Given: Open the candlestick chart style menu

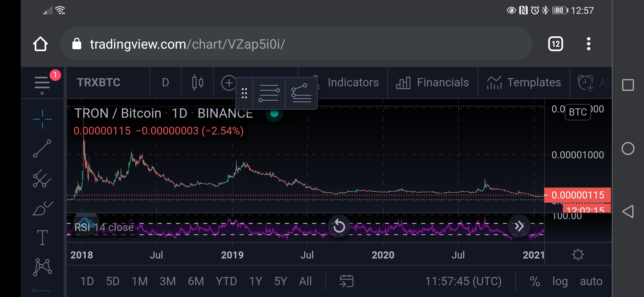Looking at the screenshot, I should (x=197, y=82).
